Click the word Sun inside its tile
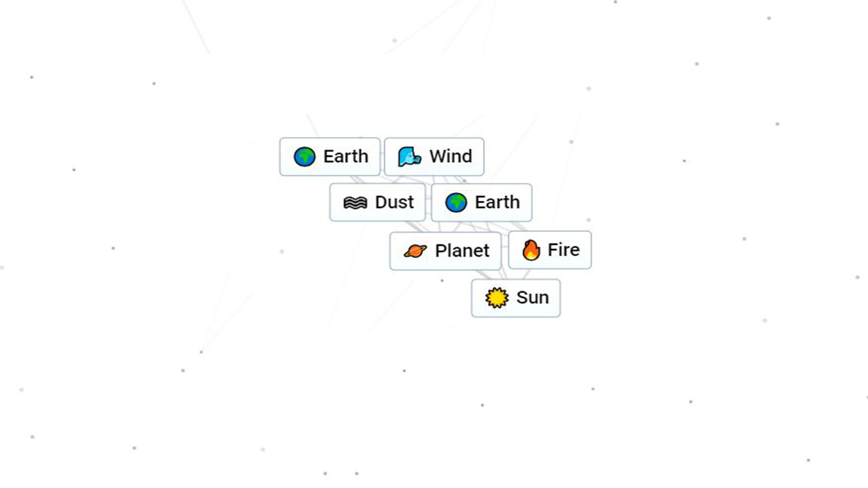 [533, 297]
